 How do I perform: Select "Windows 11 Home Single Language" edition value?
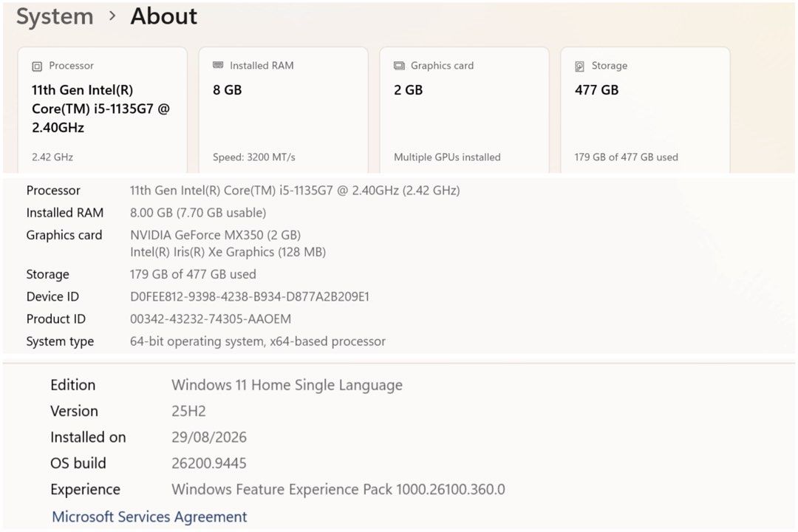click(x=287, y=385)
